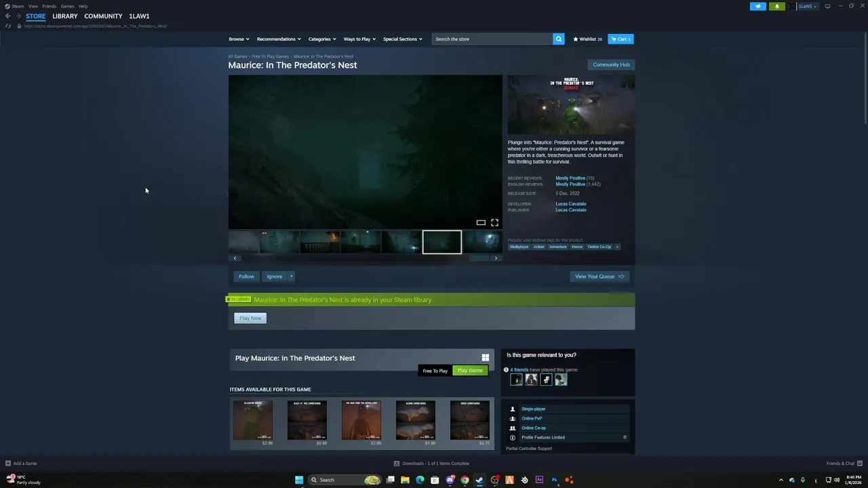Expand the Categories dropdown
This screenshot has width=868, height=488.
tap(322, 39)
